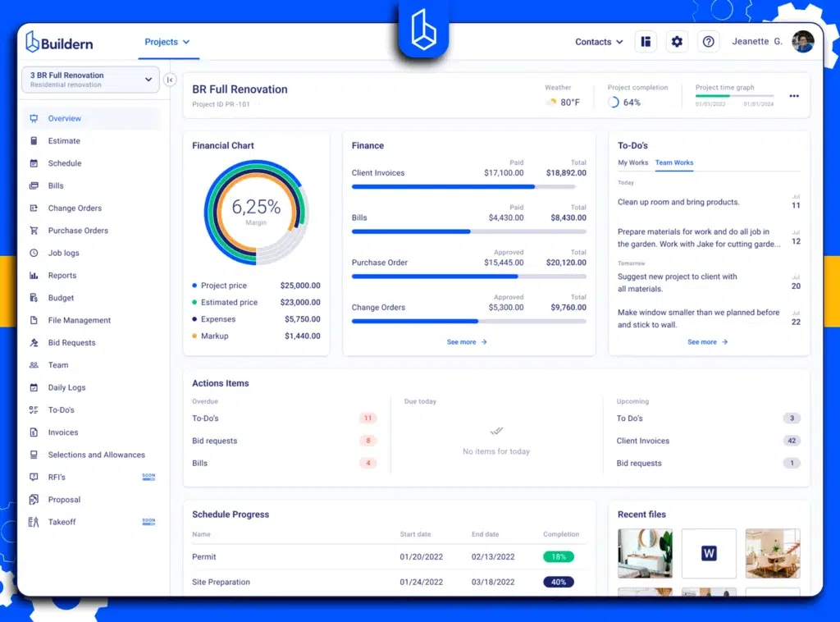Open See more under To-Do's
Screen dimensions: 840x622
coord(706,342)
